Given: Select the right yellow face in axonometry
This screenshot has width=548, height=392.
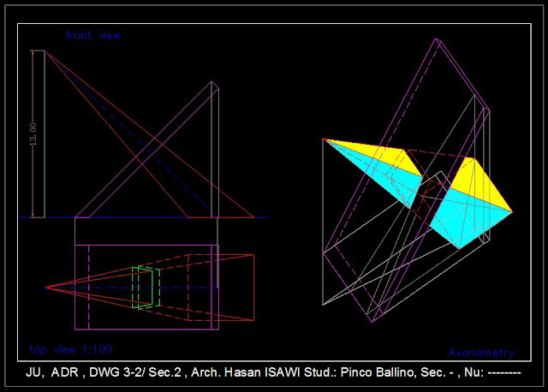Looking at the screenshot, I should coord(480,183).
